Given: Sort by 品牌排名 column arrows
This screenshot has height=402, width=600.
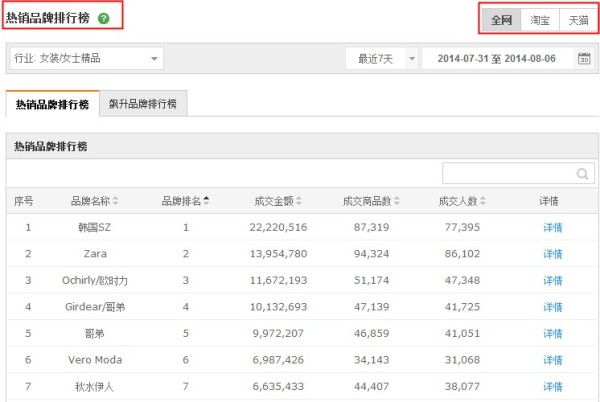Looking at the screenshot, I should click(206, 201).
